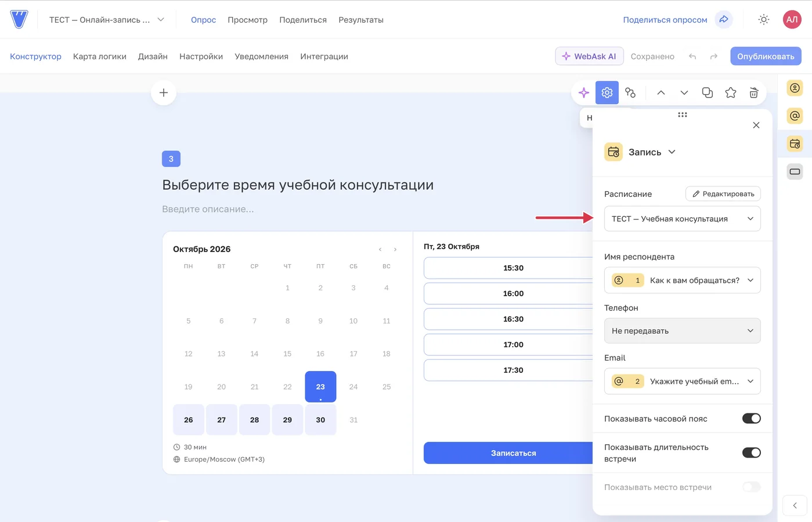Select the 16:00 time slot

point(508,294)
